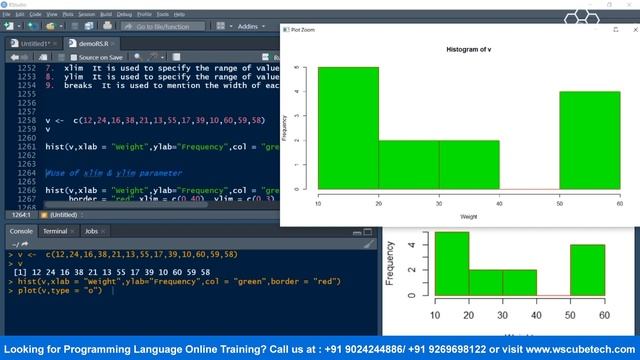Focus the Go to file/function field

[x=163, y=27]
